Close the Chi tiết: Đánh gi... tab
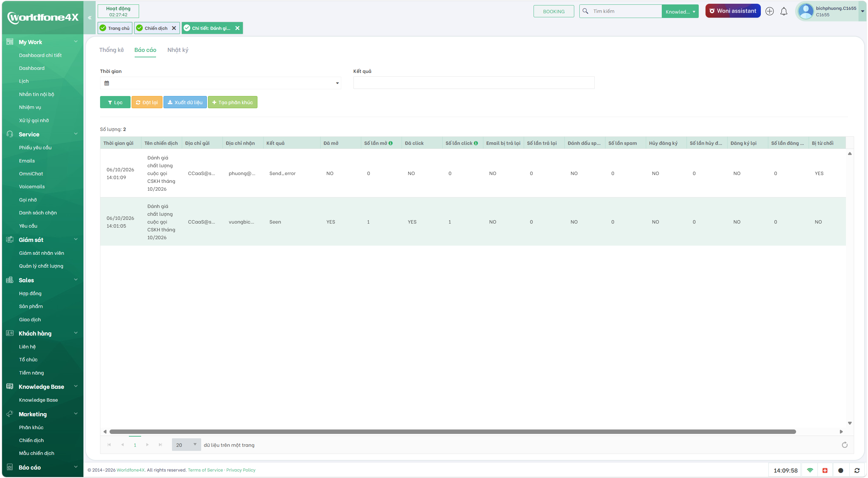This screenshot has height=478, width=868. [x=237, y=28]
